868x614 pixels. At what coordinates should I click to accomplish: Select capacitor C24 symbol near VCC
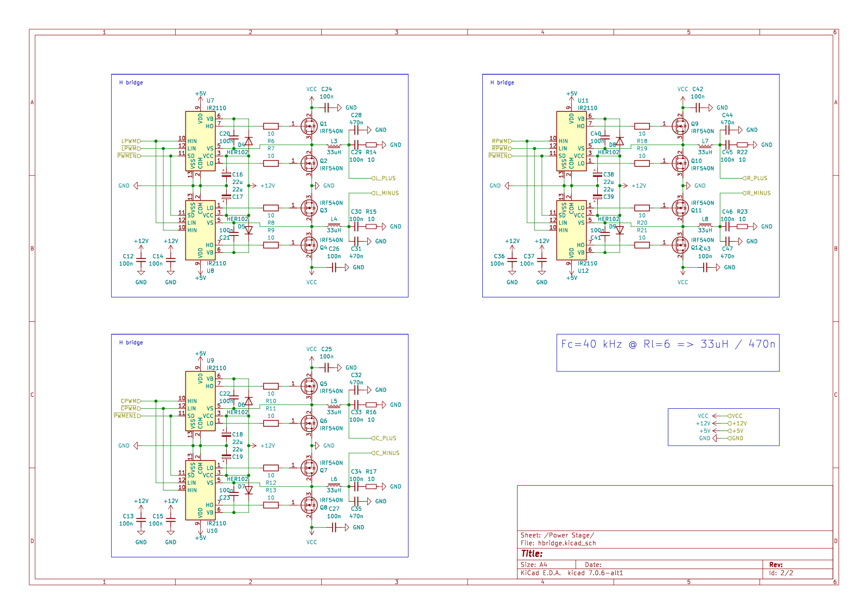(x=327, y=107)
